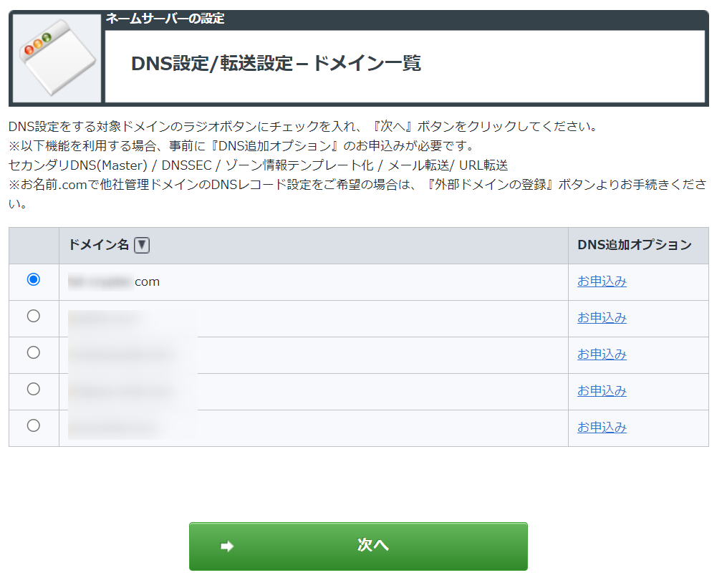
Task: Click the first domain name ending in com
Action: pos(114,282)
